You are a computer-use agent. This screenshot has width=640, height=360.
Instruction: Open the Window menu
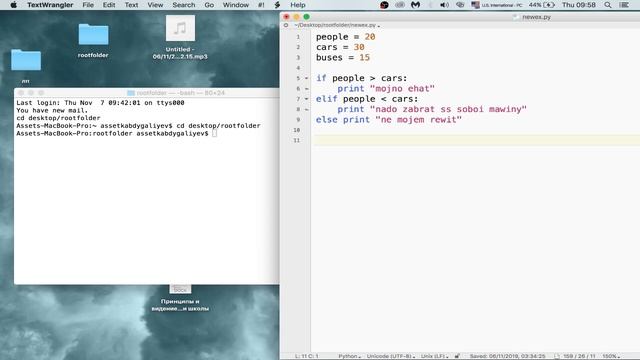click(236, 5)
